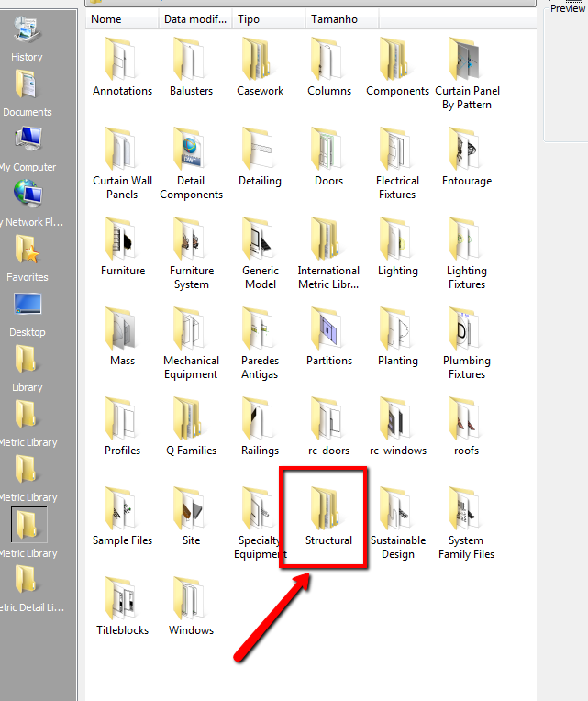Screen dimensions: 588x701
Task: Open the Curtain Wall Panels folder
Action: [122, 163]
